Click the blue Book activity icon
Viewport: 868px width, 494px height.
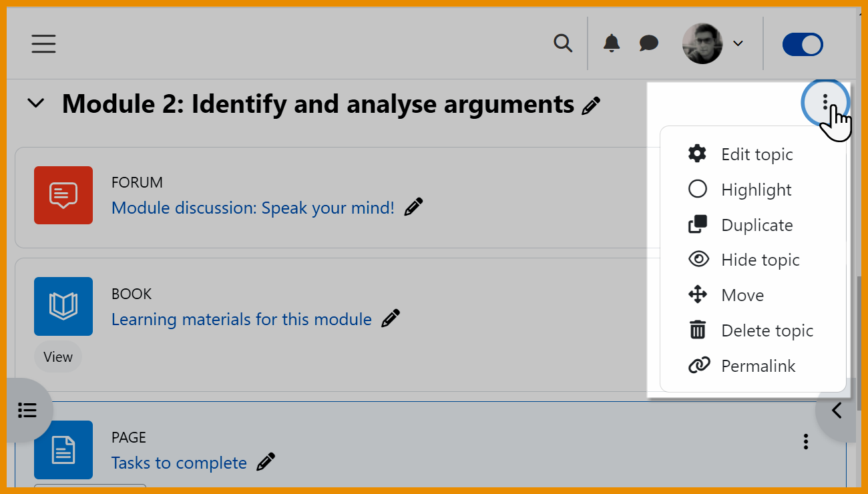coord(63,306)
